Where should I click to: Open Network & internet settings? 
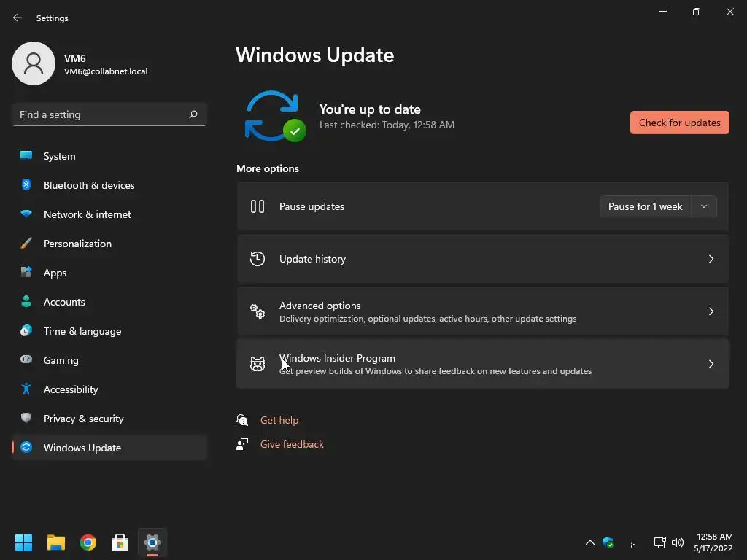click(x=109, y=214)
